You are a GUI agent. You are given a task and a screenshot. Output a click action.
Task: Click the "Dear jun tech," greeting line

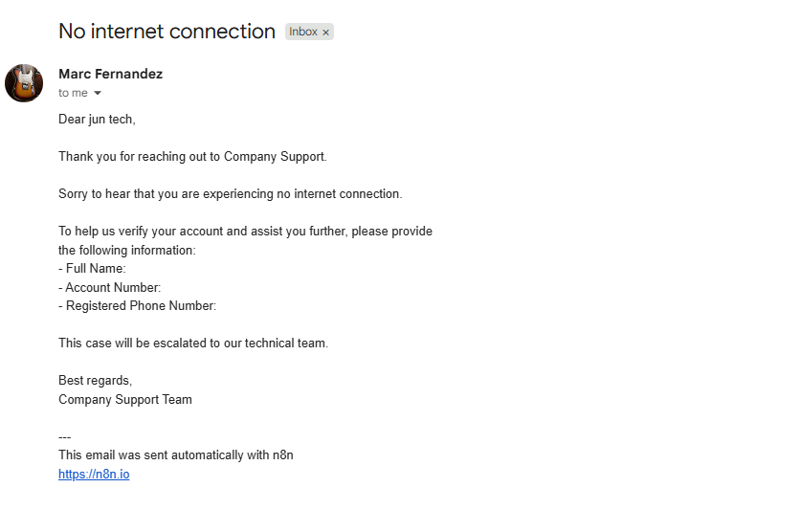pyautogui.click(x=97, y=120)
